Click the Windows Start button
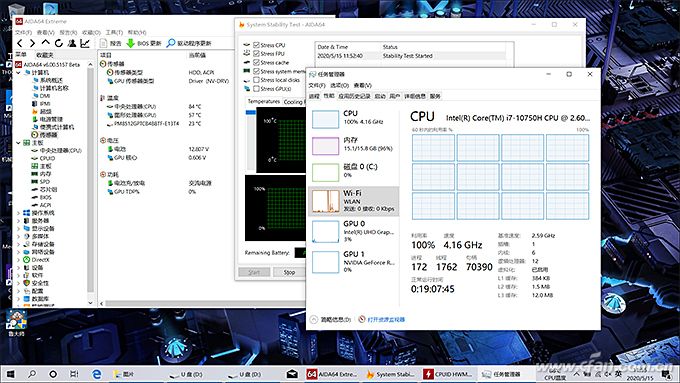The height and width of the screenshot is (383, 680). (x=10, y=374)
